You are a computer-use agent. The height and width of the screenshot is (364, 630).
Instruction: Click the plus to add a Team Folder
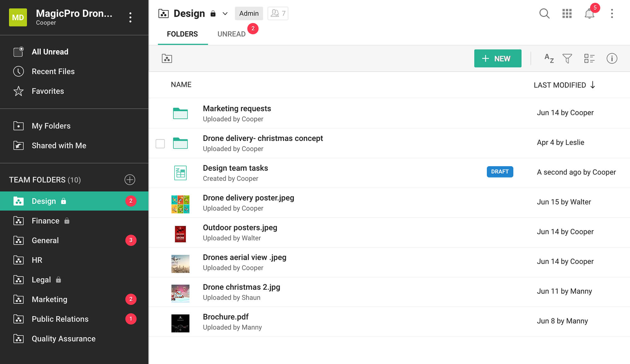pyautogui.click(x=130, y=180)
